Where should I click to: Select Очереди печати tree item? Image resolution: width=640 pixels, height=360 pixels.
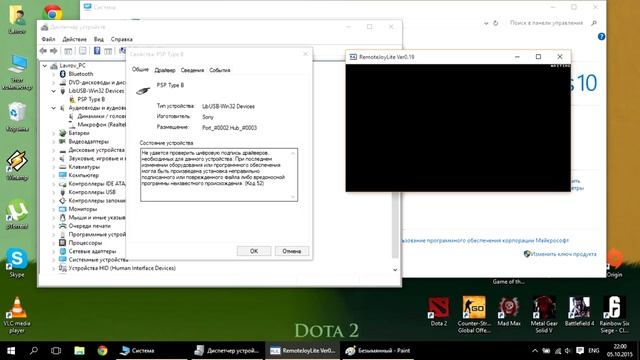pyautogui.click(x=89, y=226)
